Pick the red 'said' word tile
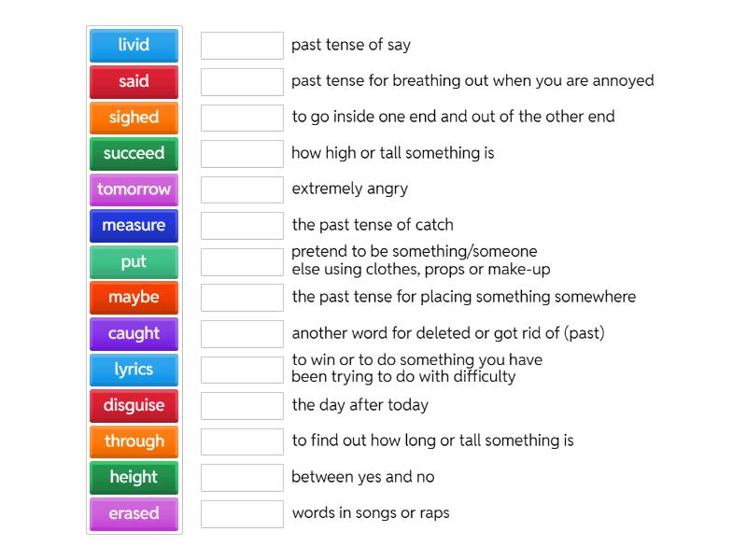Viewport: 747px width, 560px height. [x=134, y=81]
